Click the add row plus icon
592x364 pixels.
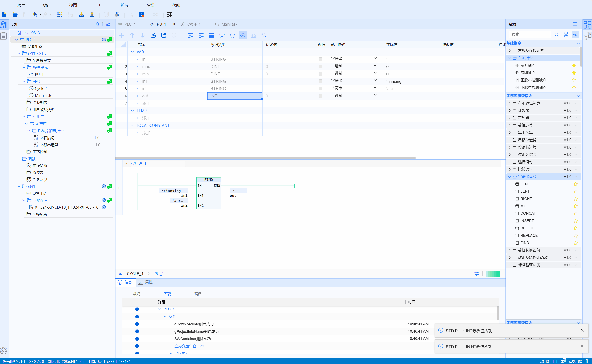point(122,35)
